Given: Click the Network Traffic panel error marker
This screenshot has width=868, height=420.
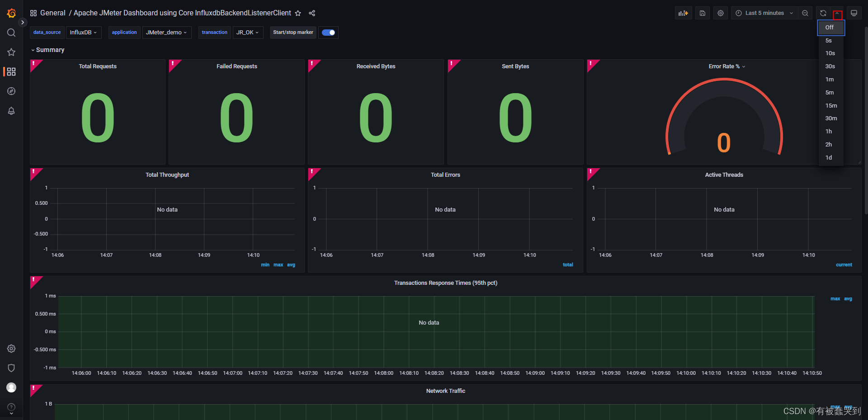Looking at the screenshot, I should tap(34, 389).
